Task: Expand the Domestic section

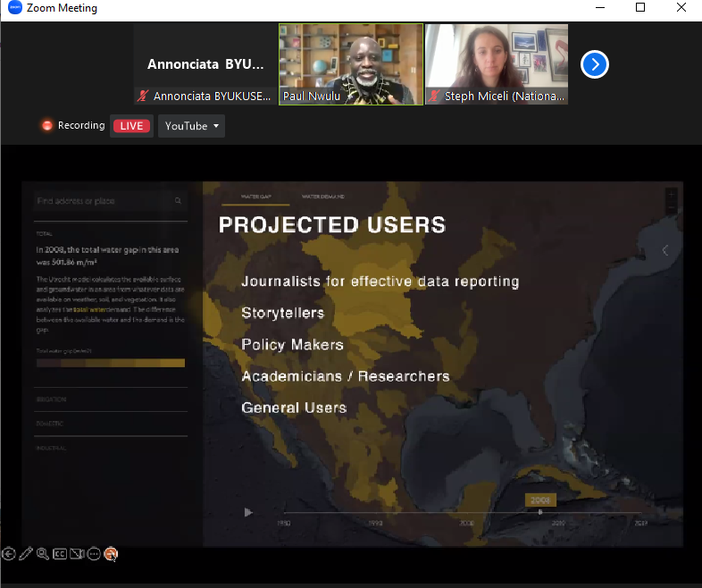Action: (x=50, y=424)
